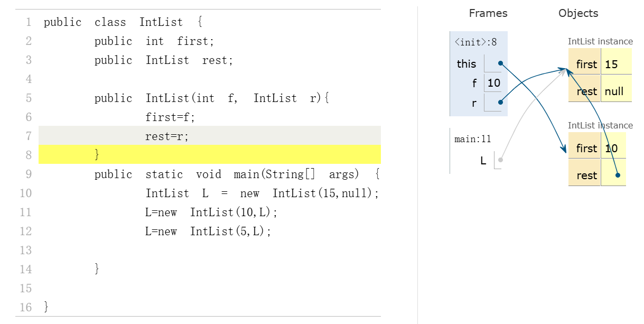
Task: Click the value 10 of variable f
Action: click(x=493, y=83)
